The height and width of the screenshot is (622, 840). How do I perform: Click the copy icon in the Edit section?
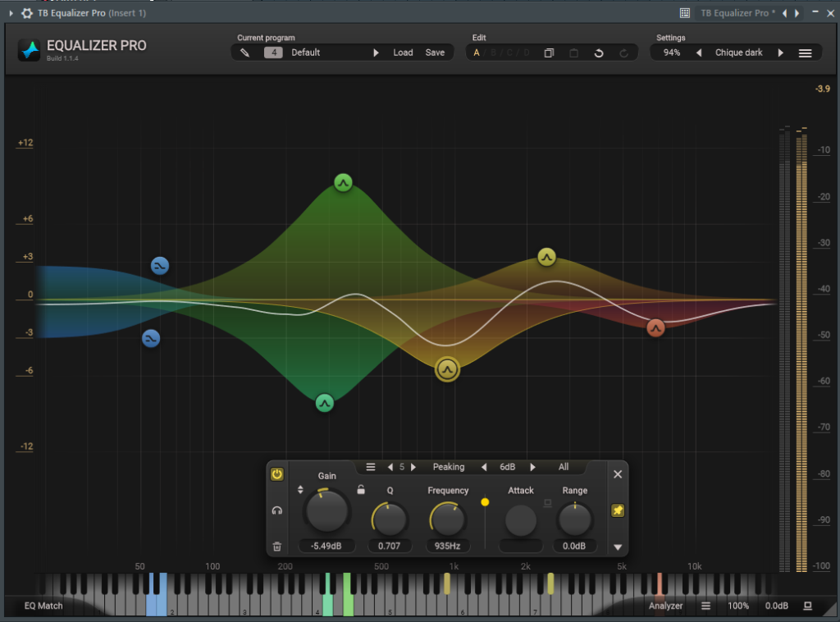point(550,53)
